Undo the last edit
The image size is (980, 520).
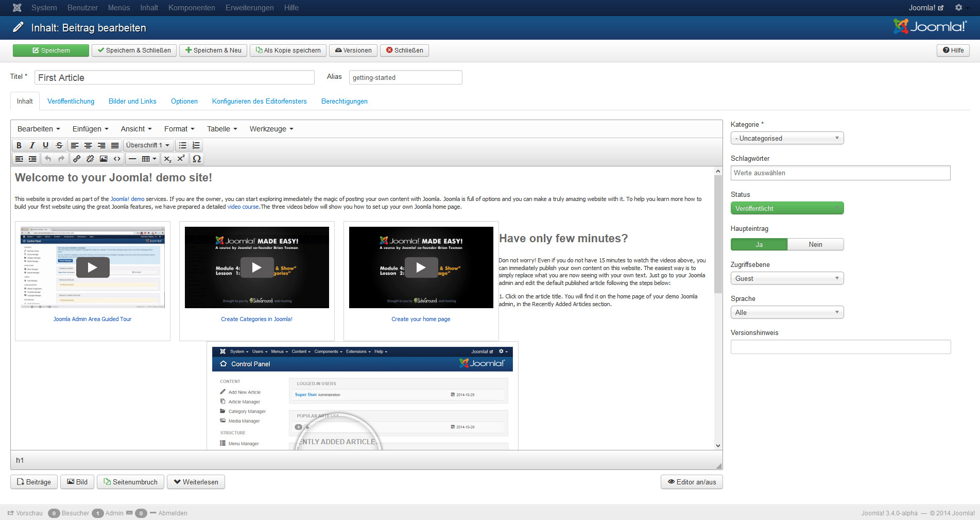tap(48, 159)
